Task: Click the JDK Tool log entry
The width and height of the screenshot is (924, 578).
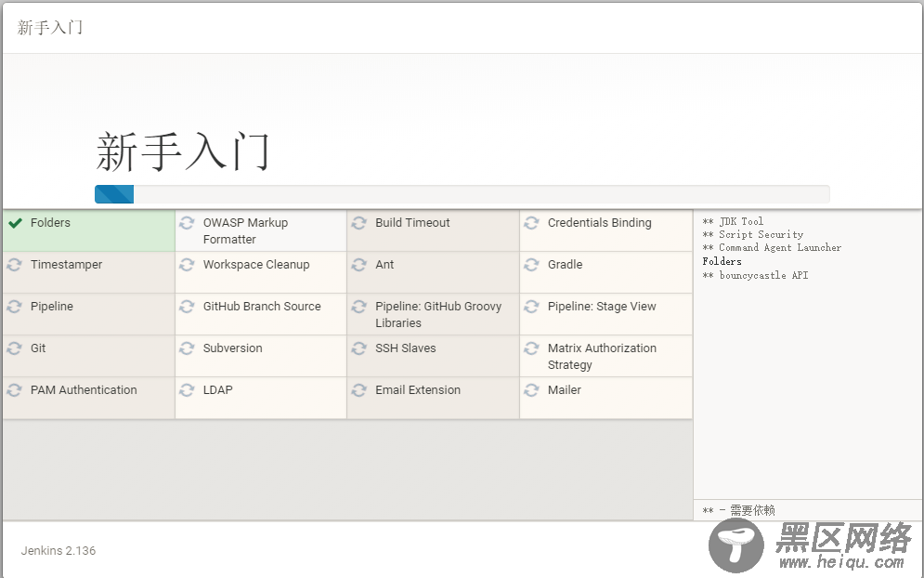Action: pos(733,222)
